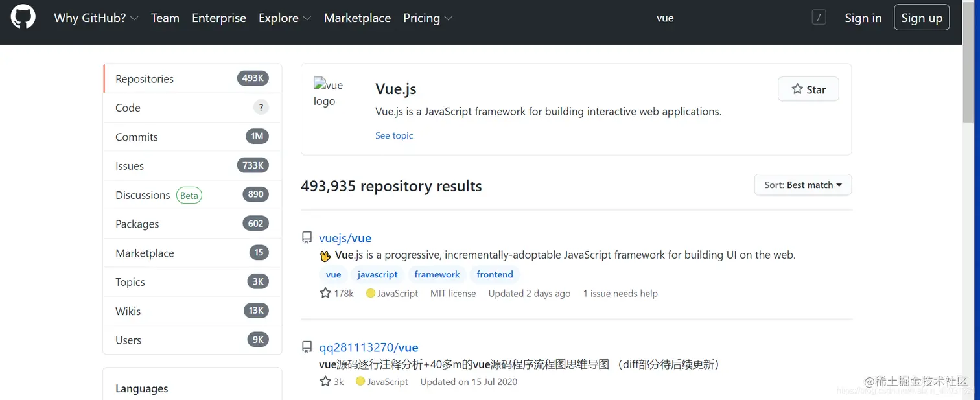Viewport: 980px width, 400px height.
Task: Click the Updated on 15 Jul 2020 text
Action: (x=469, y=381)
